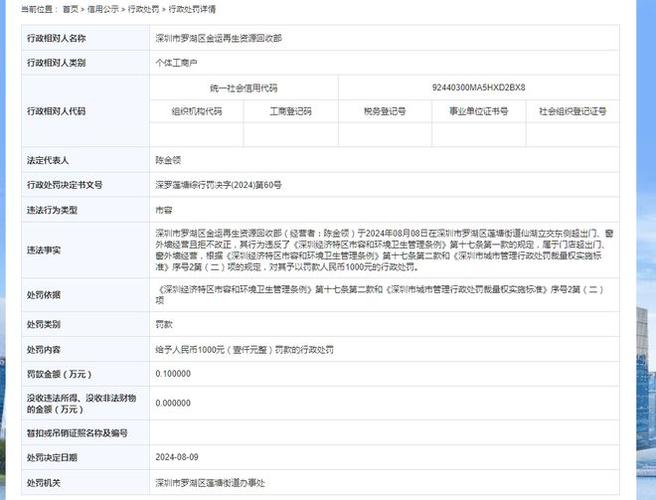
Task: Select label 处罚类别
Action: tap(44, 324)
